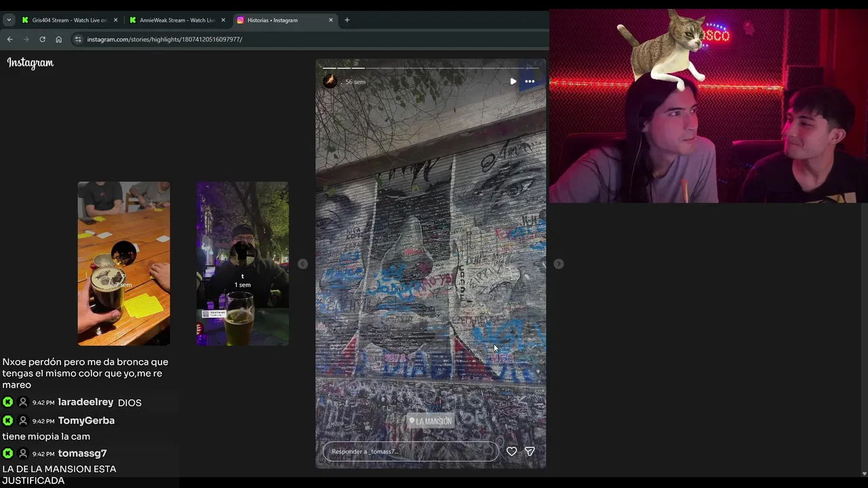868x488 pixels.
Task: Click the 56 sem story timestamp
Action: point(355,82)
